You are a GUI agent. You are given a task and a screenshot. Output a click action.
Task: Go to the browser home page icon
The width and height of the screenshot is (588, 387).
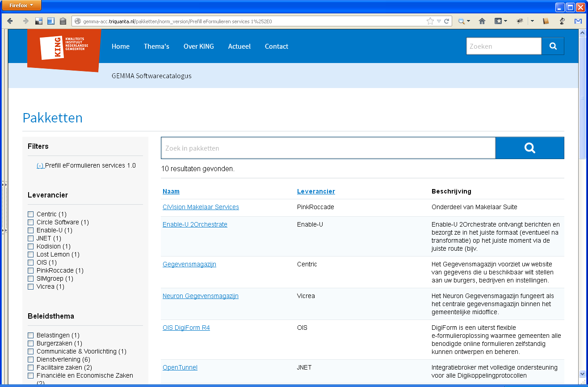coord(482,21)
